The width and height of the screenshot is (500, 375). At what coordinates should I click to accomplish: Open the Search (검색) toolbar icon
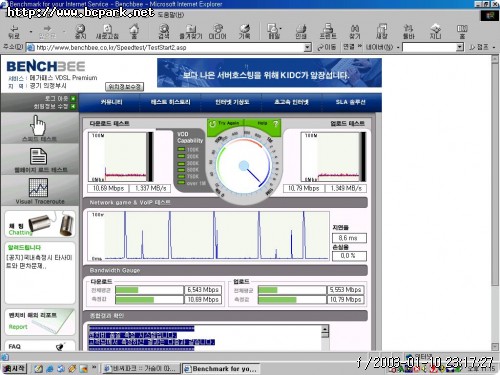[164, 32]
